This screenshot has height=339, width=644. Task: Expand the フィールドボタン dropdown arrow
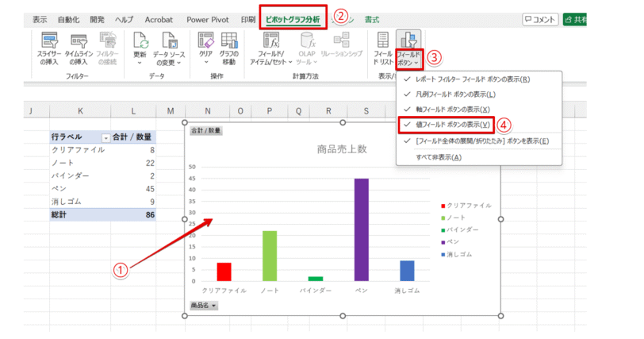point(416,63)
